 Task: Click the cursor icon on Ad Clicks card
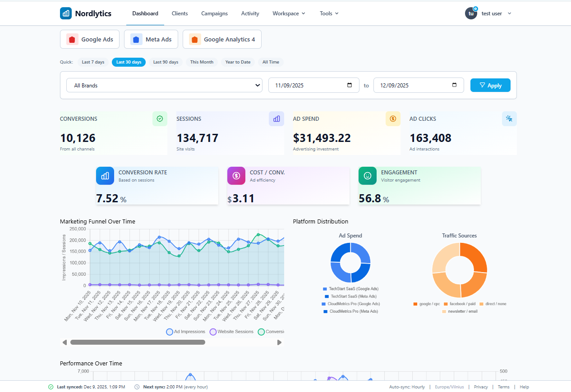pos(509,119)
